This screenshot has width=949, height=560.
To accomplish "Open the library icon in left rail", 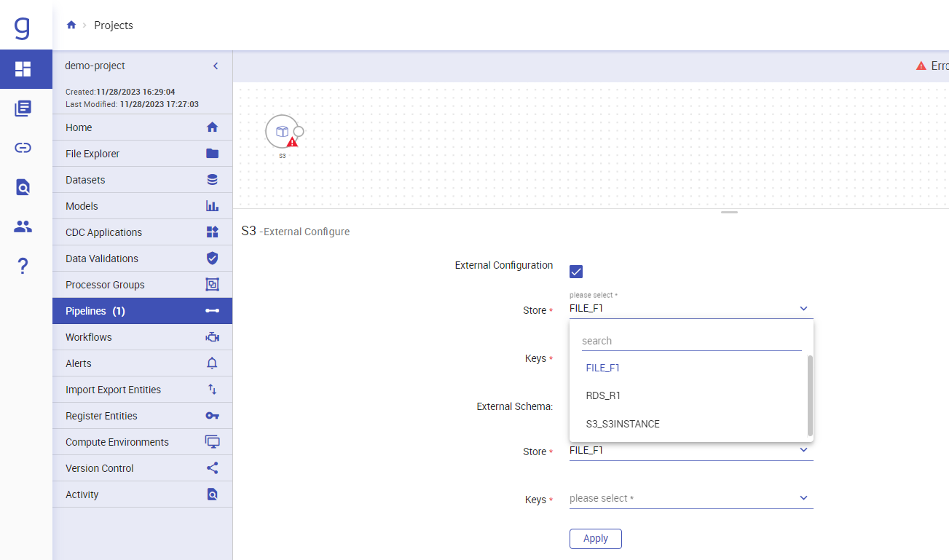I will pyautogui.click(x=23, y=109).
